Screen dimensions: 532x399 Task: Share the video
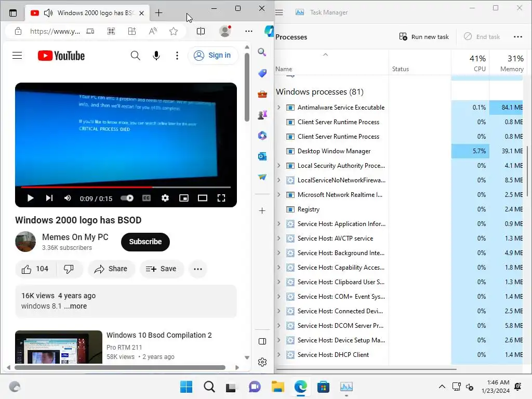tap(111, 269)
